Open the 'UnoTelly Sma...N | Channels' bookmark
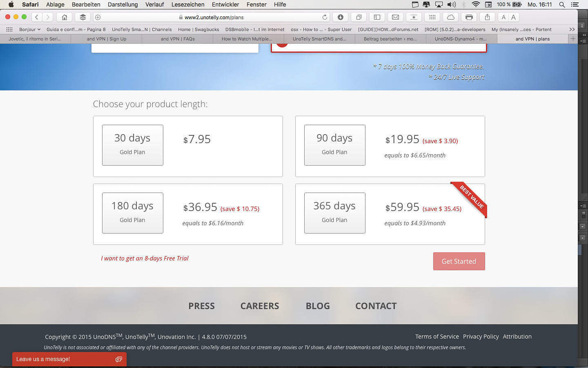The image size is (588, 368). pyautogui.click(x=142, y=29)
